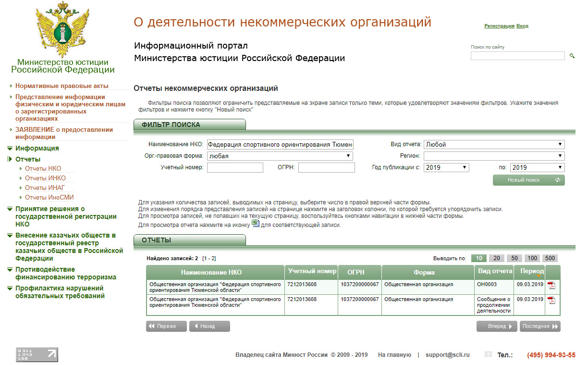Go to Последняя page of results
The width and height of the screenshot is (588, 365).
coord(540,326)
